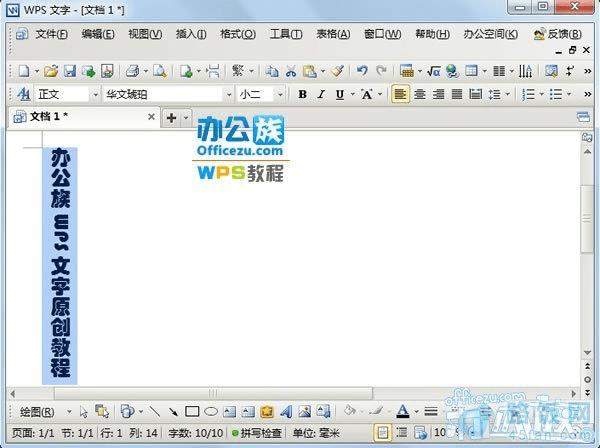Viewport: 600px width, 448px height.
Task: Open the 视图(V) menu
Action: click(145, 34)
